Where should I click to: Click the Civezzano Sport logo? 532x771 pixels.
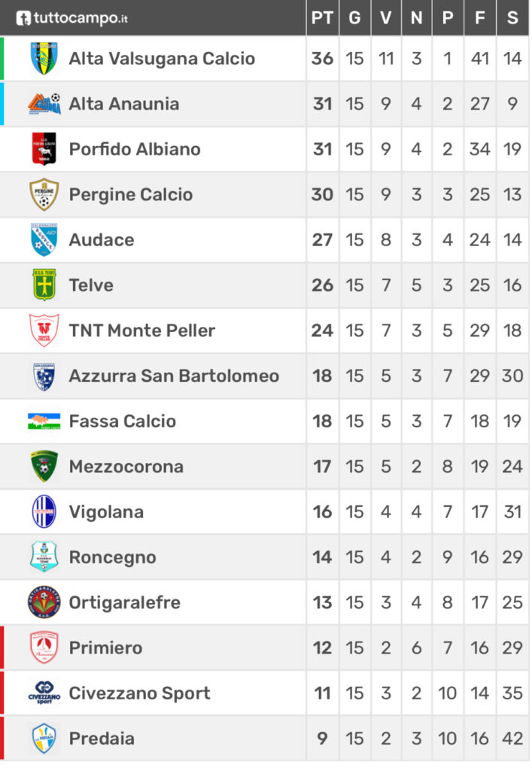click(x=44, y=693)
